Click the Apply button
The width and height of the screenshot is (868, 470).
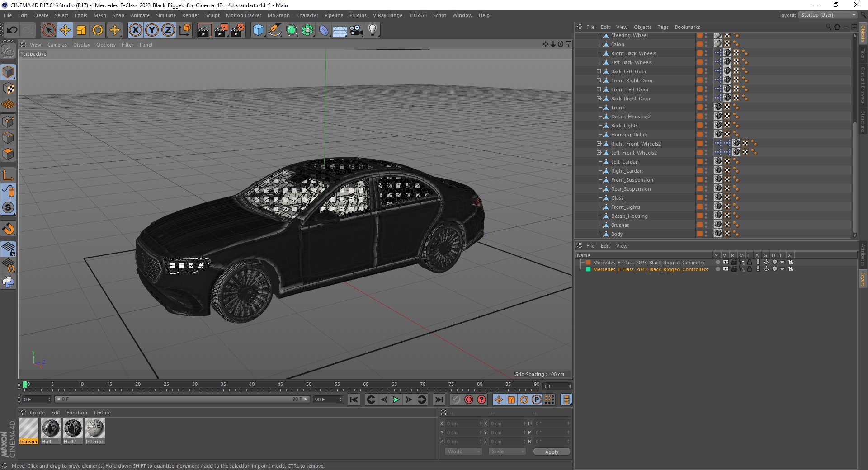tap(552, 452)
